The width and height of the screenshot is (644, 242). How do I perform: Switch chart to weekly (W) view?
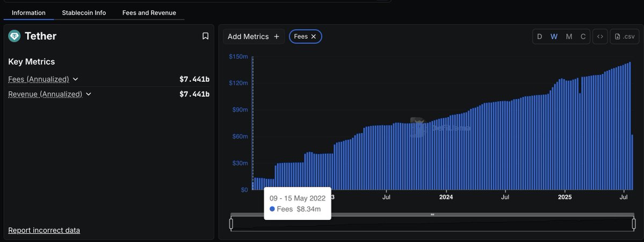[x=554, y=37]
